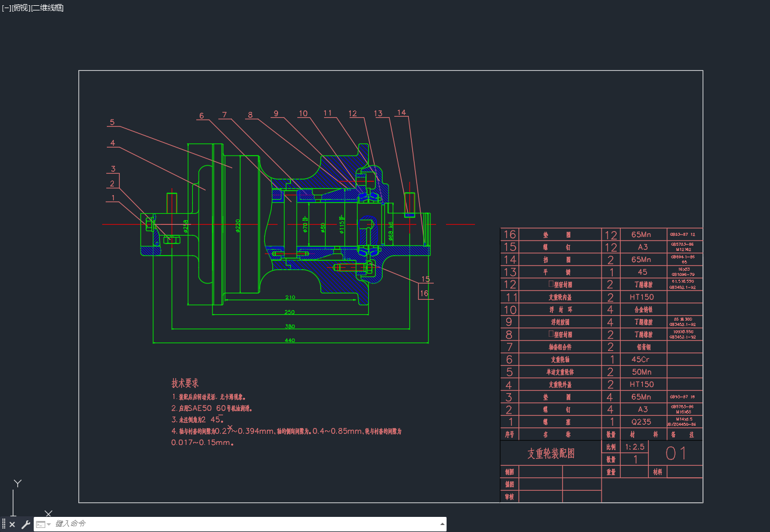Select 65Mn in row 16 of parts list
770x532 pixels.
[642, 235]
